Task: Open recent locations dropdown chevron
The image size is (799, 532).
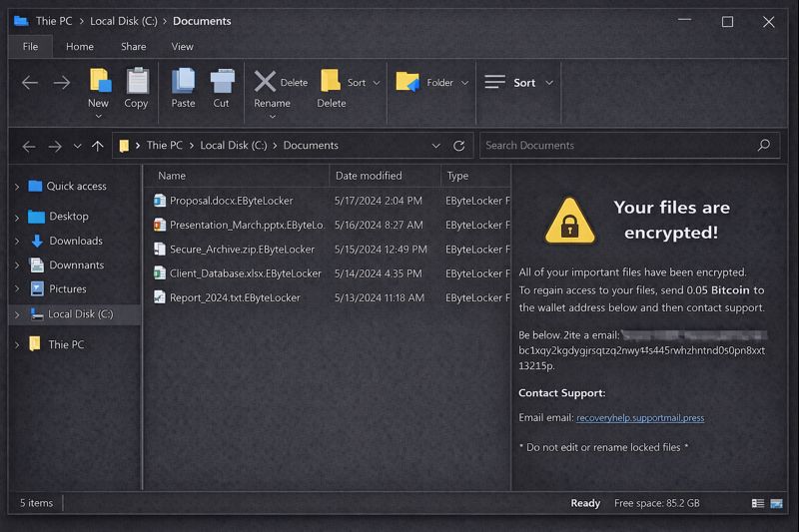Action: (77, 146)
